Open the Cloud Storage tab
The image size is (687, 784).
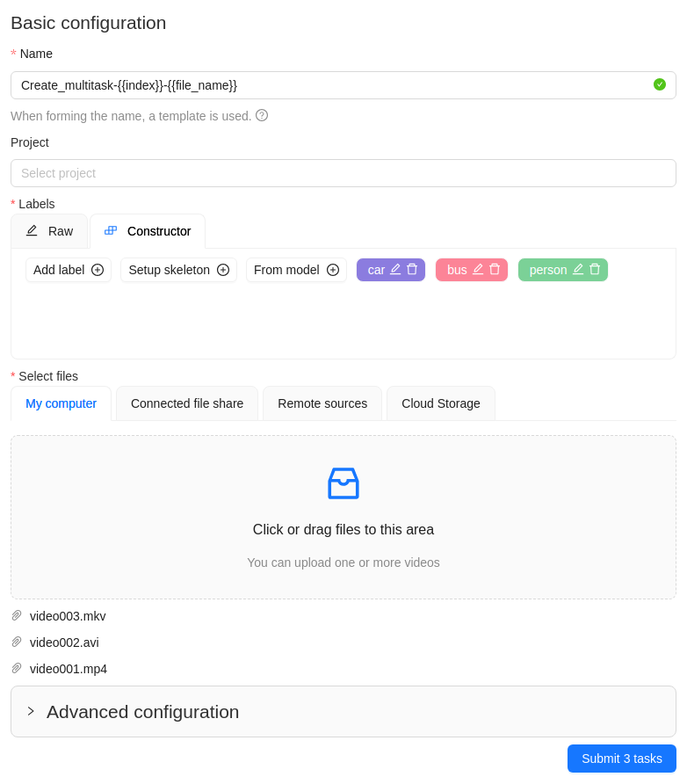(x=441, y=403)
